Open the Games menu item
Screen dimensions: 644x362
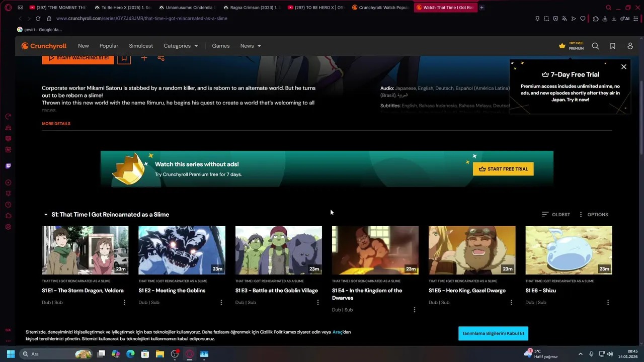pyautogui.click(x=221, y=46)
